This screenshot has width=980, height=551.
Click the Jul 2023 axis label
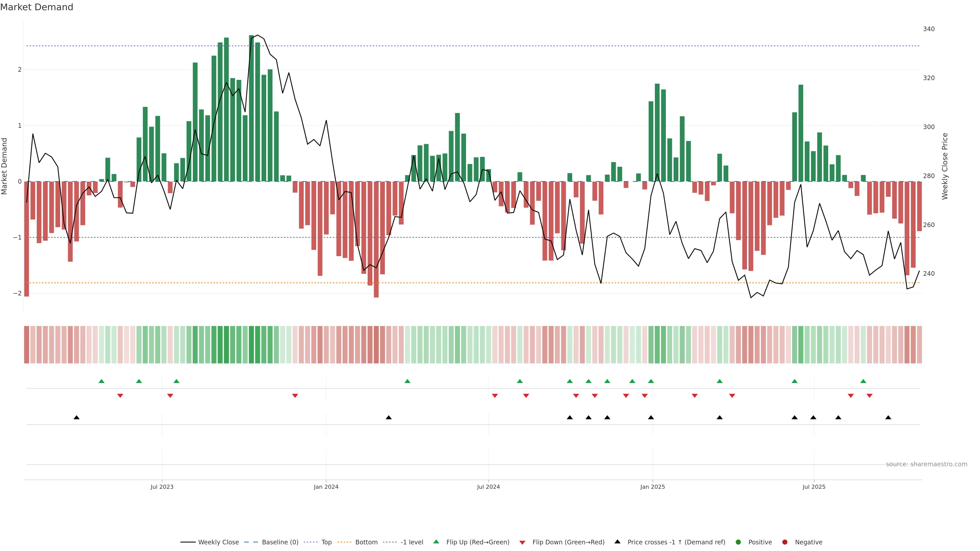pos(162,487)
